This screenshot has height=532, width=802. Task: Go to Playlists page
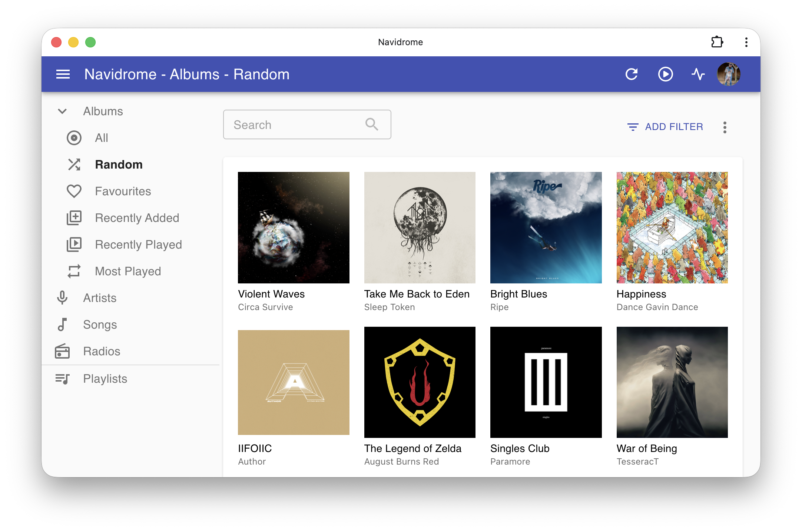point(130,379)
